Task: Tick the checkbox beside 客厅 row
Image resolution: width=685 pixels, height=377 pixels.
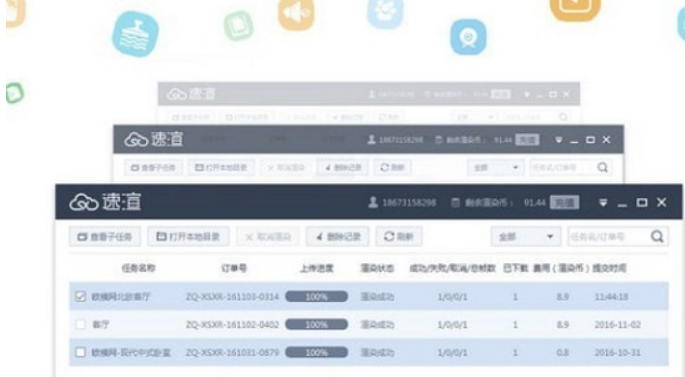Action: pos(80,324)
